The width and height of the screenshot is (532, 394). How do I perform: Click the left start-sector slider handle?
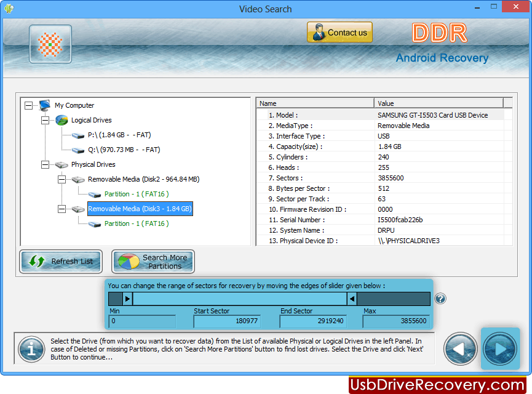pos(127,299)
